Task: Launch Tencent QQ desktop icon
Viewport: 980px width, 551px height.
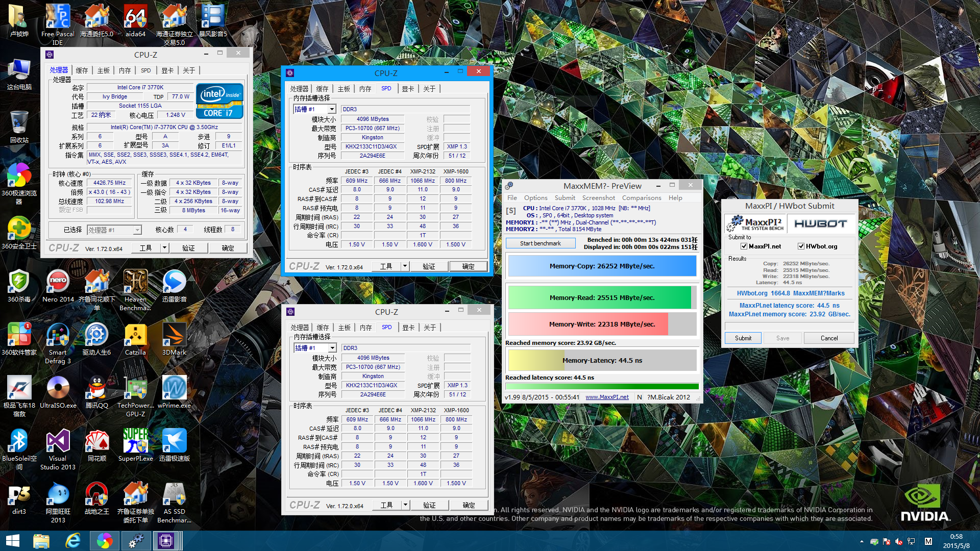Action: pos(96,392)
